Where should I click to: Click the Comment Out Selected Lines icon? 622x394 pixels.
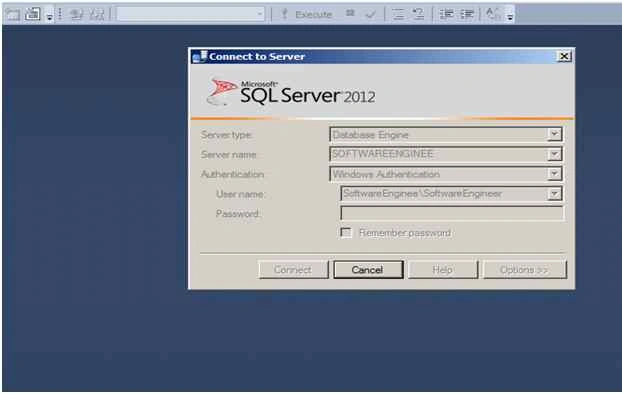point(398,14)
